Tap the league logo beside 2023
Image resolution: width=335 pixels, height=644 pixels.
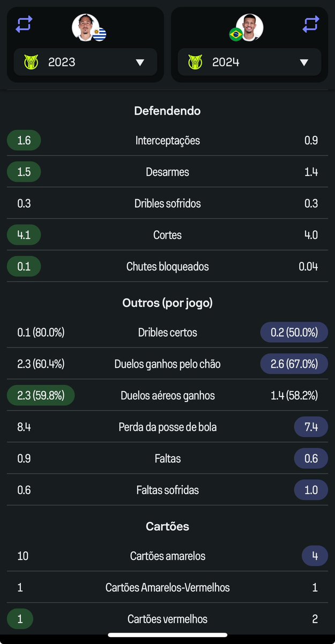32,62
